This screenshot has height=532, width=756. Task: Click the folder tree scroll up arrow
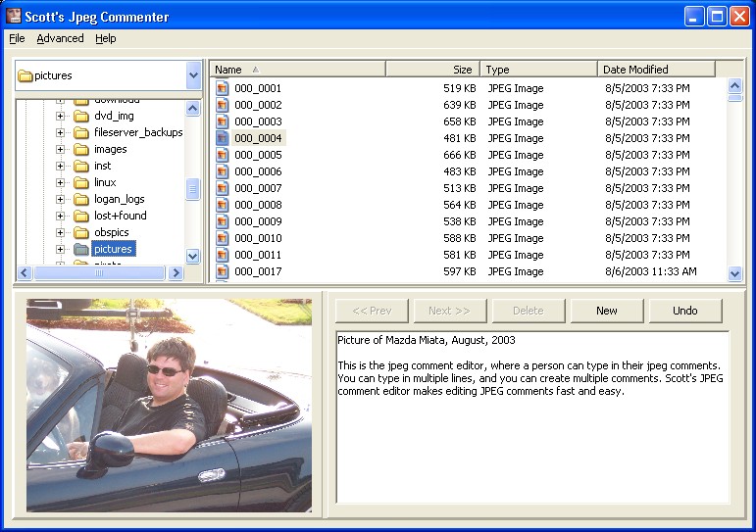click(193, 109)
